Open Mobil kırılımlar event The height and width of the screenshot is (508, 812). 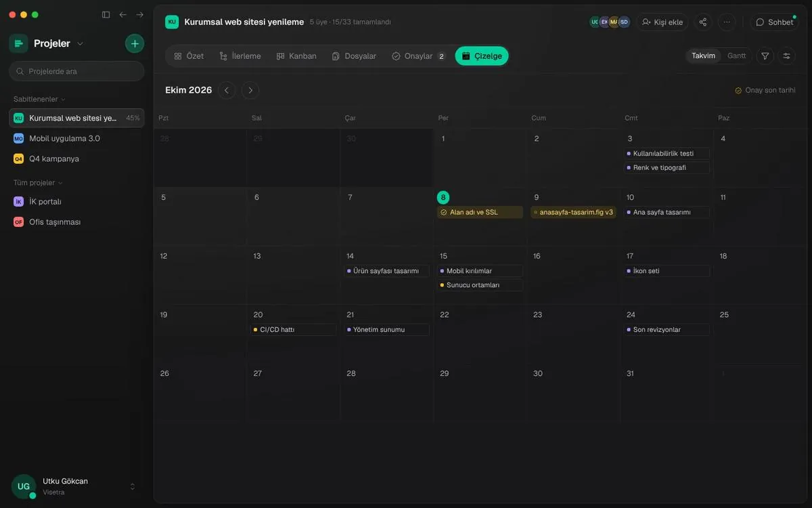pos(480,271)
